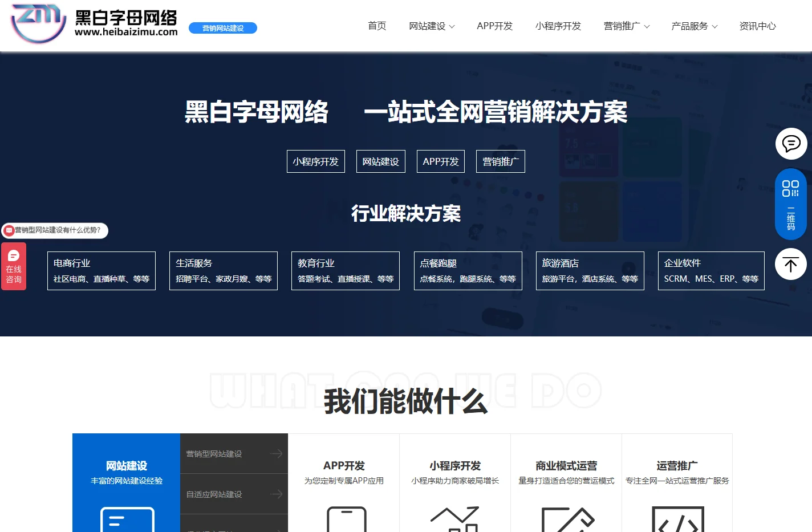Screen dimensions: 812x532
Task: Select the 小程序开发 service tab
Action: pyautogui.click(x=455, y=483)
